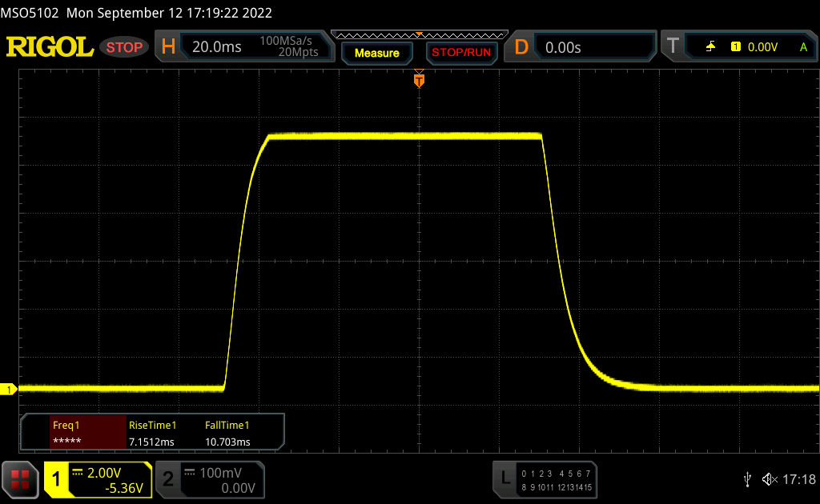Click the trigger source channel 1 badge
Screen dimensions: 820x504
coord(736,47)
